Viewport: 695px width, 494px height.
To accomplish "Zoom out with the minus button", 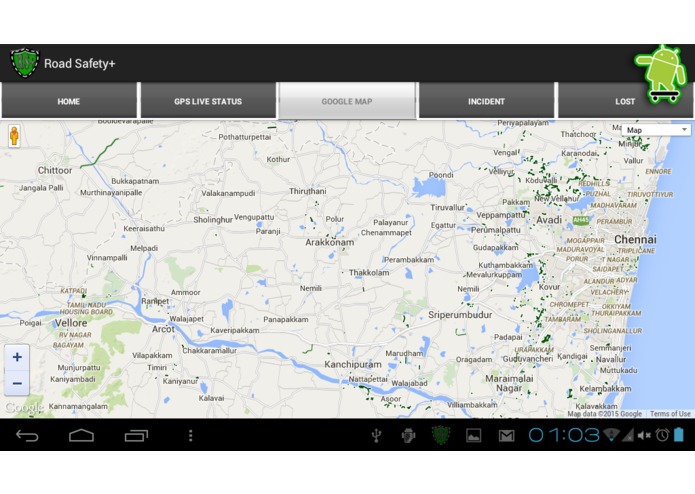I will click(17, 383).
